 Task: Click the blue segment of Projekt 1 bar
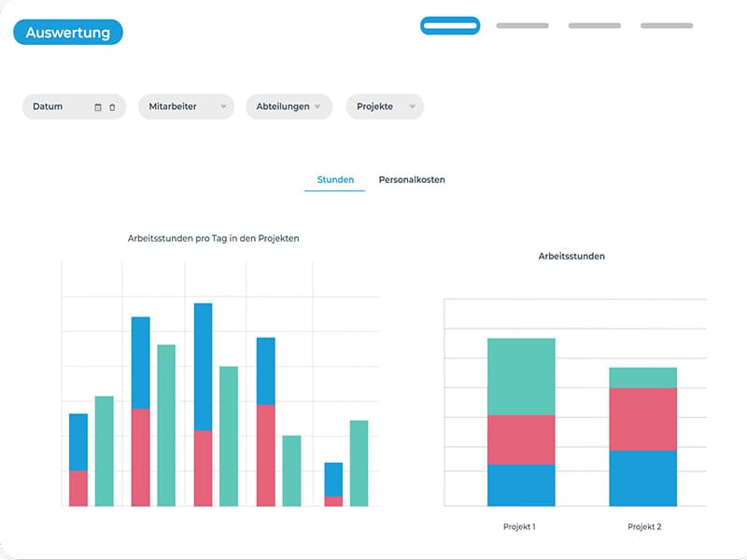coord(521,485)
